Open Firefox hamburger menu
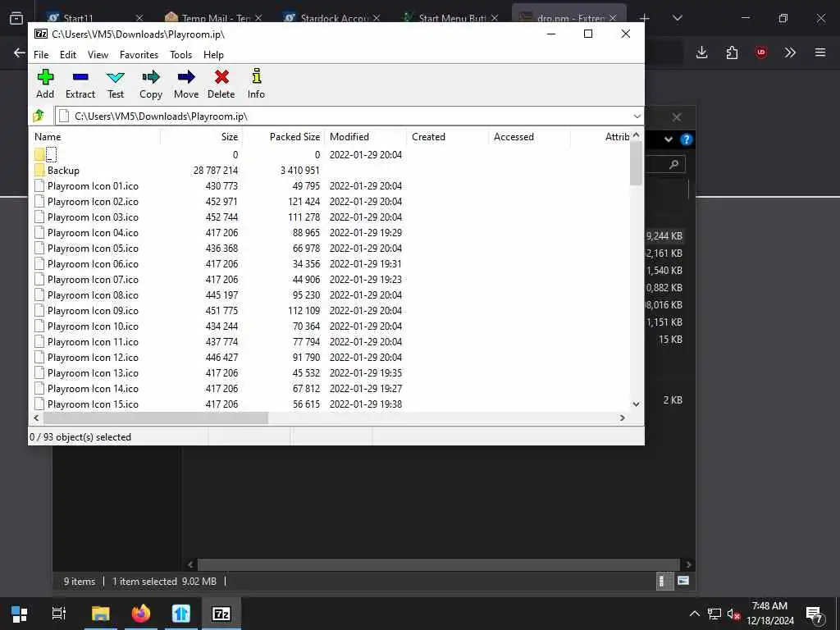This screenshot has width=840, height=630. pyautogui.click(x=820, y=52)
